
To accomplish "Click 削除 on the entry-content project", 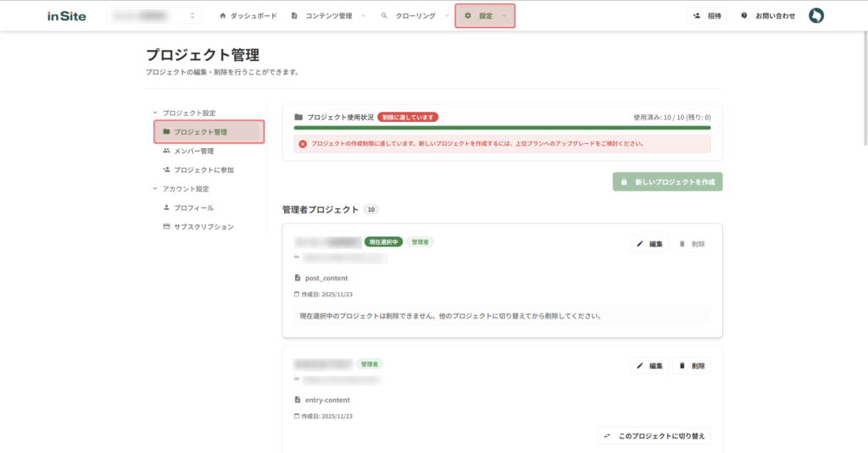I will click(692, 366).
